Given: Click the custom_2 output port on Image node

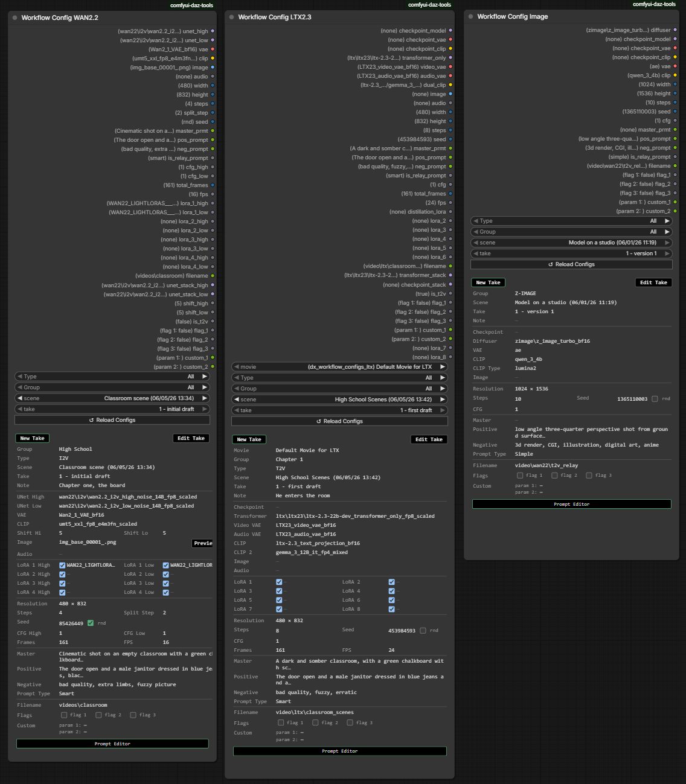Looking at the screenshot, I should pos(675,211).
